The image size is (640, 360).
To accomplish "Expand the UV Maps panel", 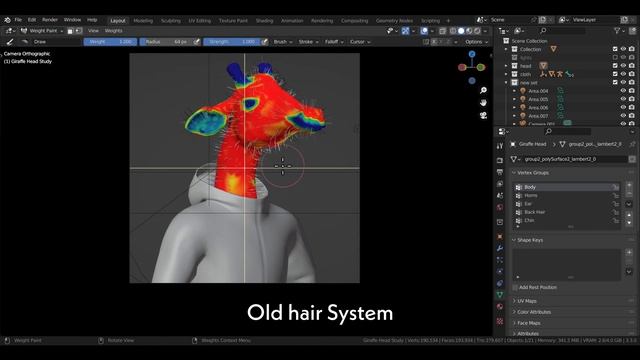I will point(527,301).
